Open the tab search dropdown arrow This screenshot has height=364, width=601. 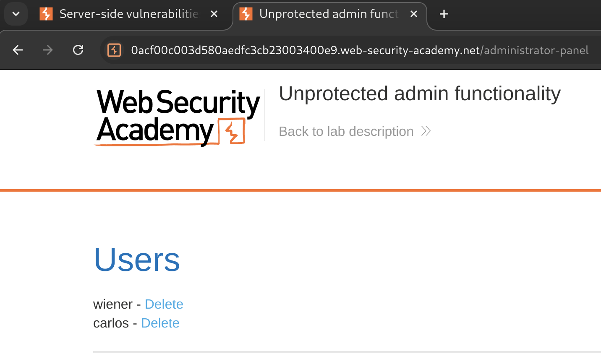pos(16,14)
